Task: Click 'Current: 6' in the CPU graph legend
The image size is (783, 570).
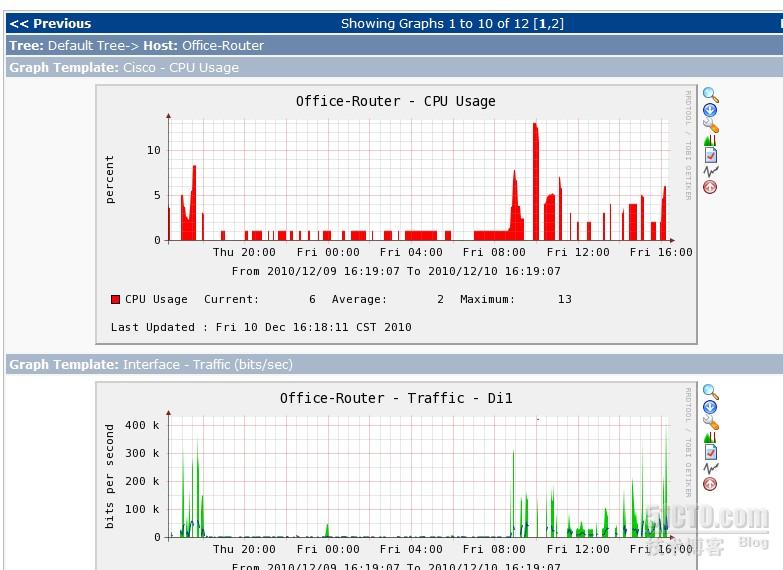Action: [260, 299]
